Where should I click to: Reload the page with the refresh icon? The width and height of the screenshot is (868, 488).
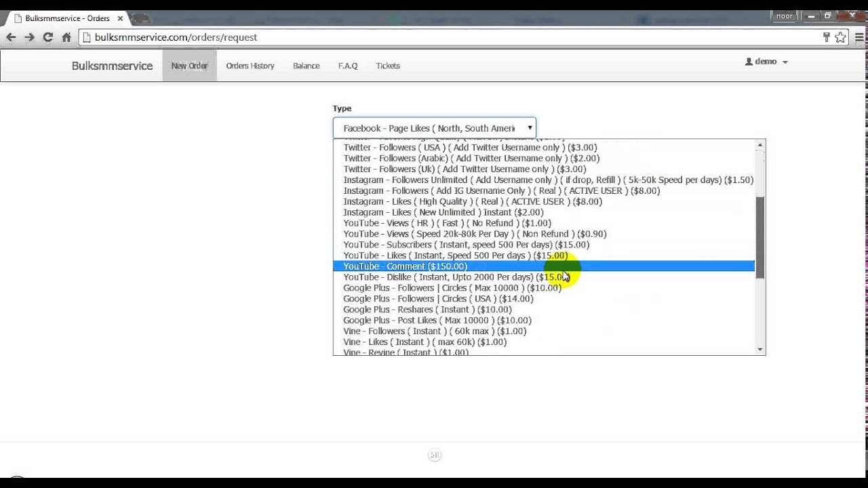click(47, 37)
